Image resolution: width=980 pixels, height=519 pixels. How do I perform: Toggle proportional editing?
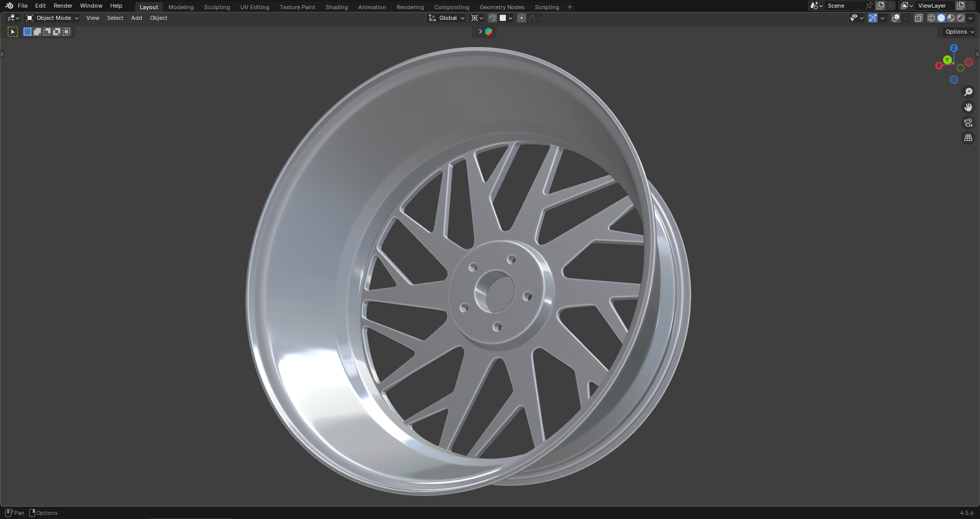tap(522, 18)
